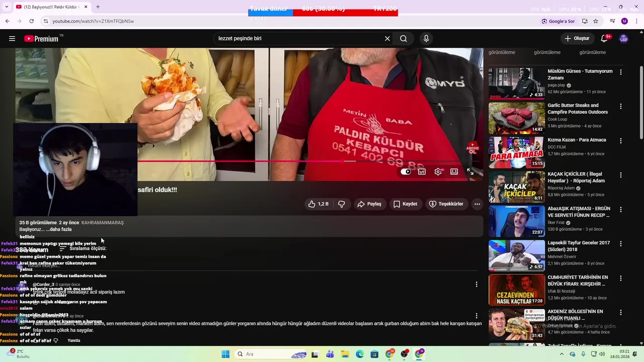The width and height of the screenshot is (644, 362).
Task: Open the 'Röportaj Adam' channel name
Action: (561, 189)
